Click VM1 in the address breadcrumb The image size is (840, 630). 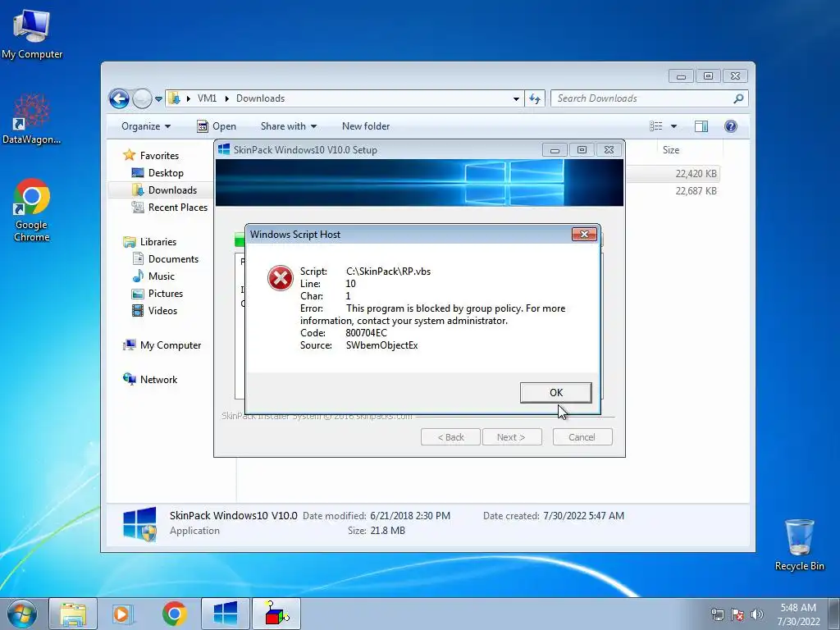[207, 98]
